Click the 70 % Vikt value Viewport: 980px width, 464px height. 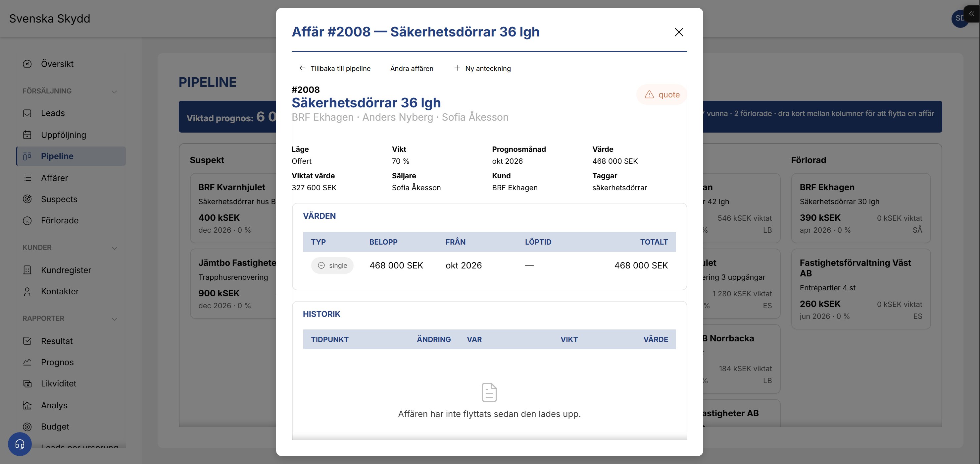400,161
